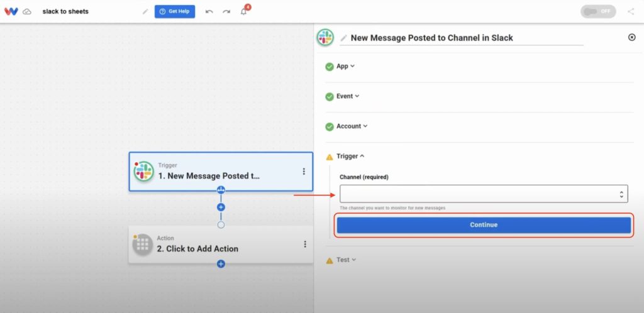This screenshot has height=313, width=644.
Task: Click green check icon beside Event
Action: point(330,97)
